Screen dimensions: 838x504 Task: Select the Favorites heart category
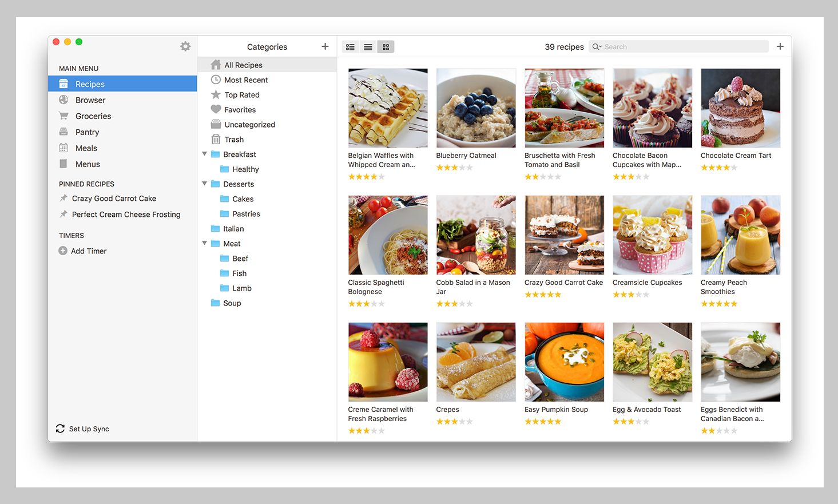(x=240, y=110)
